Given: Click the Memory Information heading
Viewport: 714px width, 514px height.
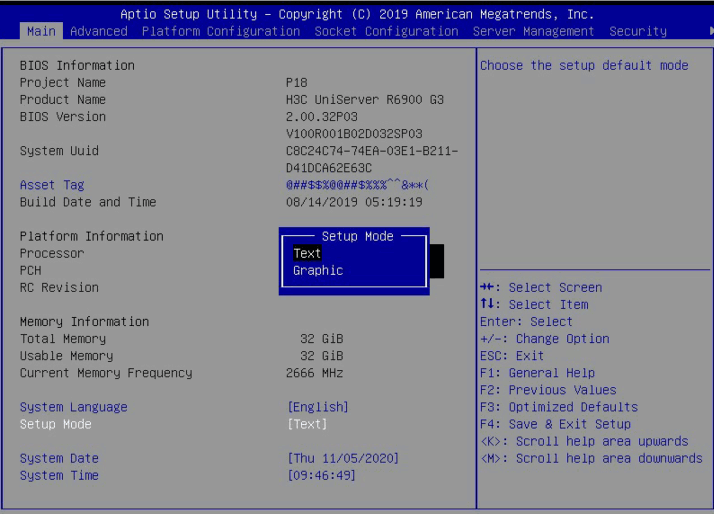Looking at the screenshot, I should coord(84,322).
